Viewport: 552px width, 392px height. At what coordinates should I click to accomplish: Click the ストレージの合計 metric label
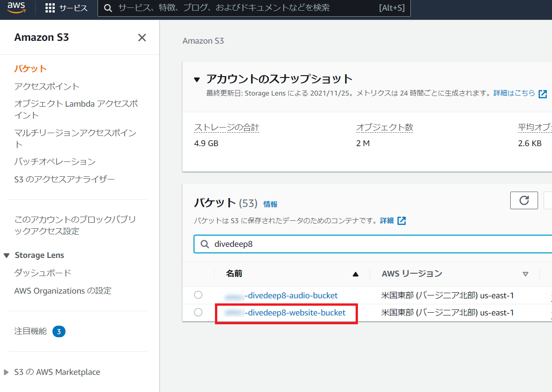point(227,128)
